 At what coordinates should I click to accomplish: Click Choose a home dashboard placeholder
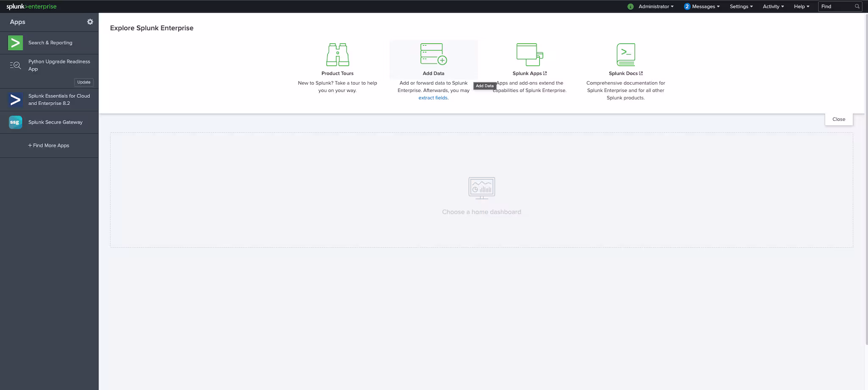click(481, 212)
